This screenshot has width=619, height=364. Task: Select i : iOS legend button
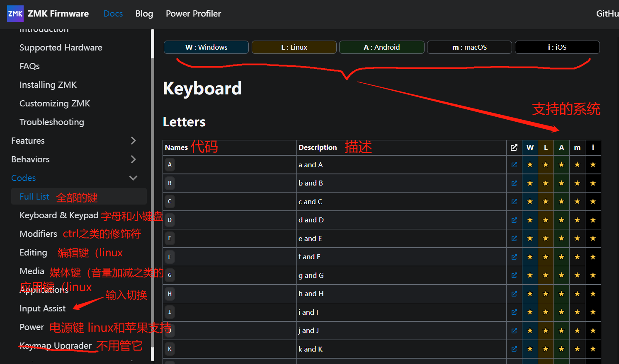pos(557,47)
